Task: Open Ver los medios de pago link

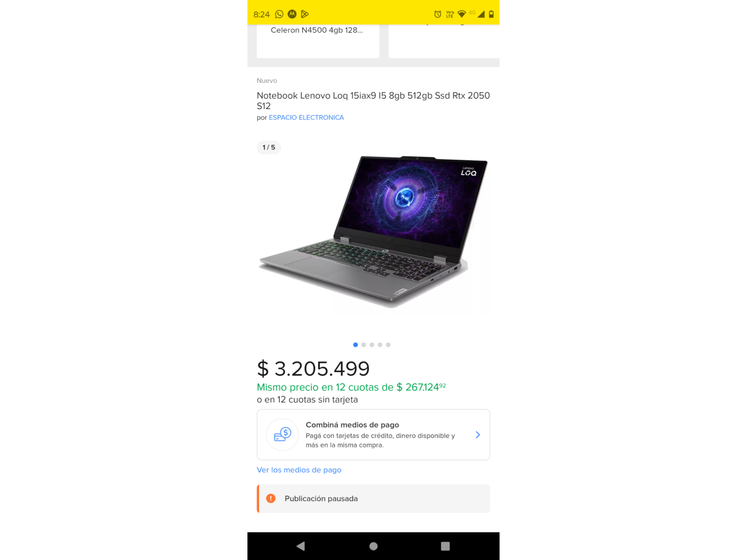Action: click(x=299, y=470)
